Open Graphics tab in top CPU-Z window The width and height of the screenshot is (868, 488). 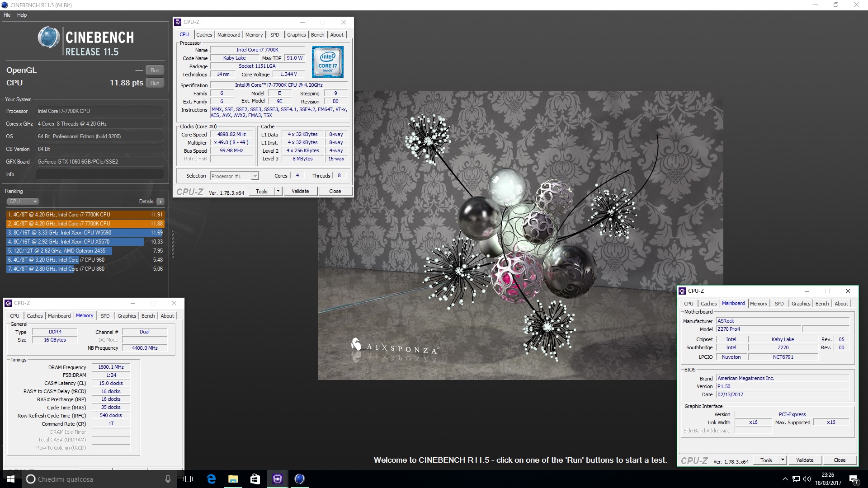point(297,35)
